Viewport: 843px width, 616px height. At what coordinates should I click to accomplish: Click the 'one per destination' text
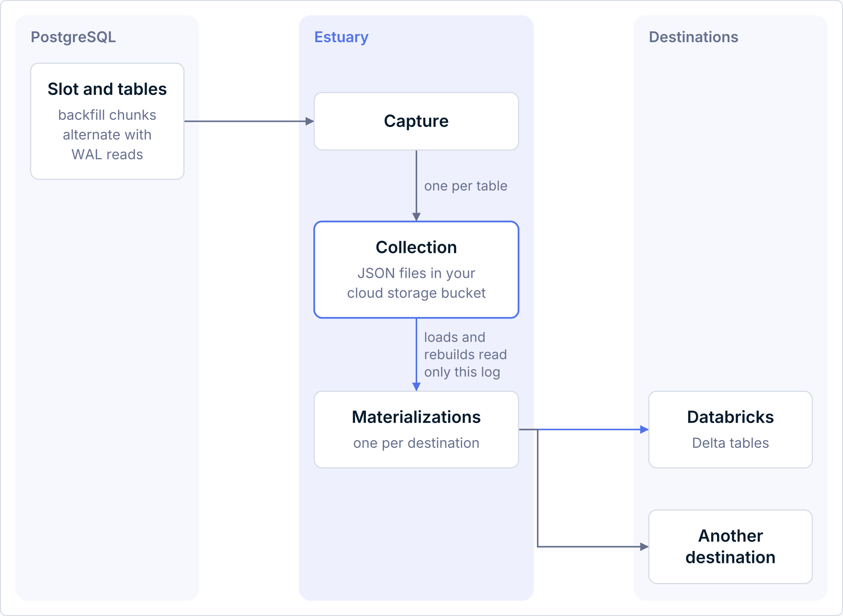click(416, 443)
